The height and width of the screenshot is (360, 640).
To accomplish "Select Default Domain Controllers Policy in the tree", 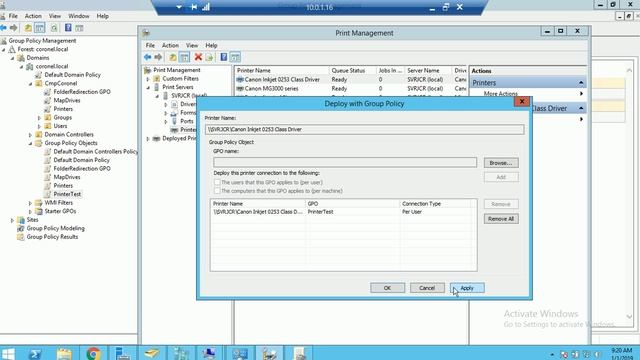I will point(96,151).
